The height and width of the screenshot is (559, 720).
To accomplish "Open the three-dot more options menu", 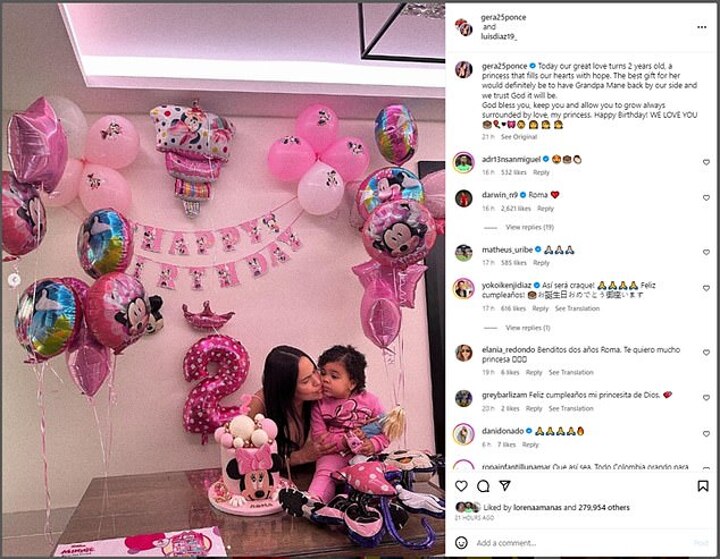I will coord(702,27).
